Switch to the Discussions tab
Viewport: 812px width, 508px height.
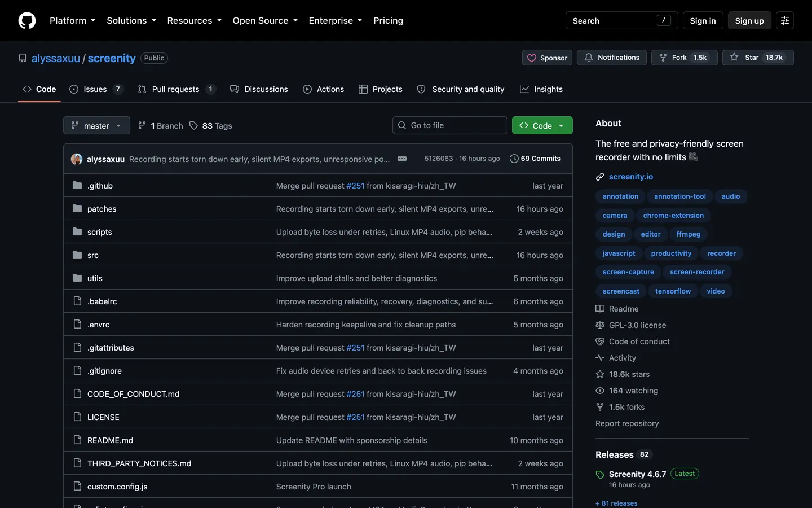tap(259, 89)
